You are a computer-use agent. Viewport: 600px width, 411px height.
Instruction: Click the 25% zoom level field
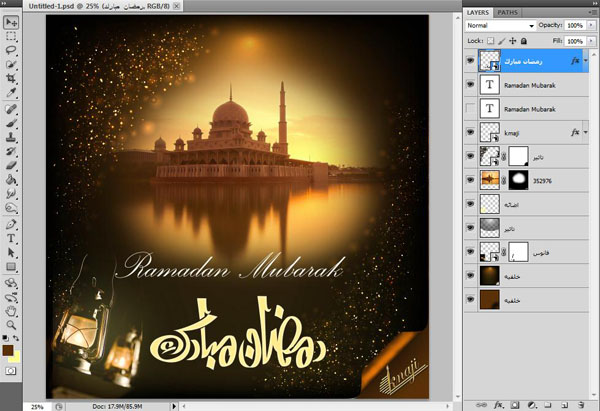(x=35, y=406)
